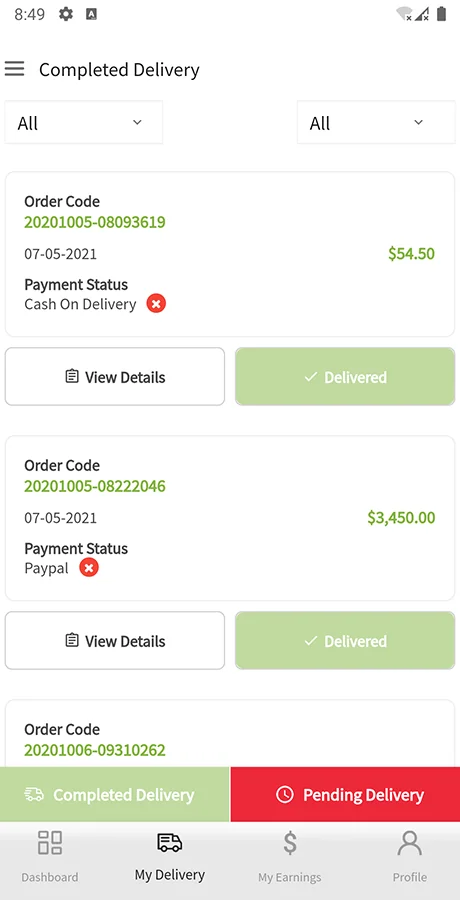Click red unpaid icon beside Paypal
Viewport: 460px width, 900px height.
click(88, 568)
